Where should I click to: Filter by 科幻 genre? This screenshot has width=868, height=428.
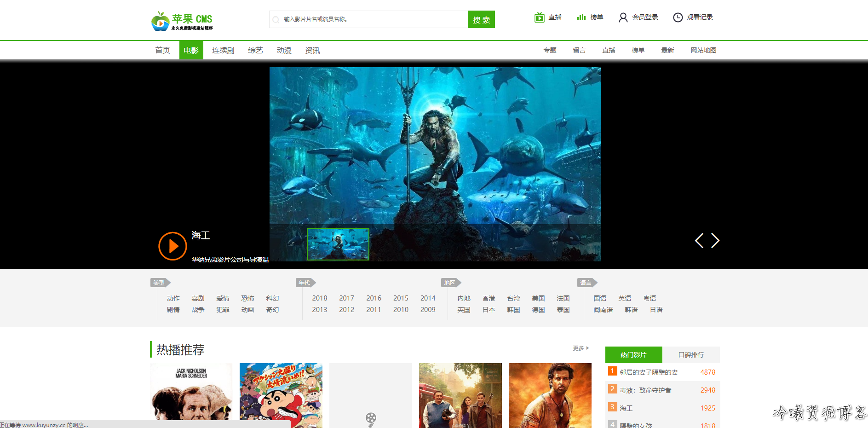tap(272, 298)
